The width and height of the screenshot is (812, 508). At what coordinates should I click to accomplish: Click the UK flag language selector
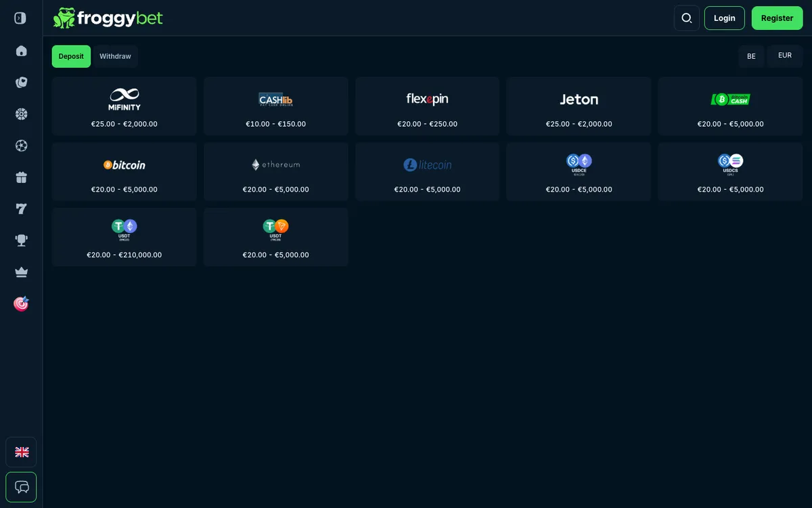(21, 452)
